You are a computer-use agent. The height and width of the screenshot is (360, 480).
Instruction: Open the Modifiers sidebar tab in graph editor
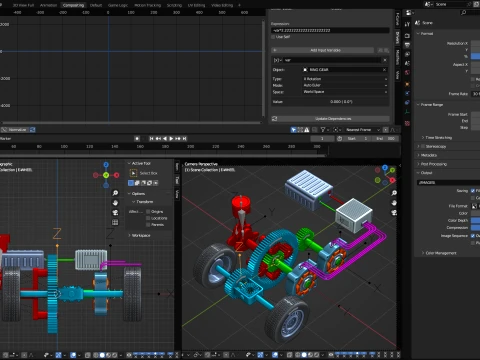[397, 57]
